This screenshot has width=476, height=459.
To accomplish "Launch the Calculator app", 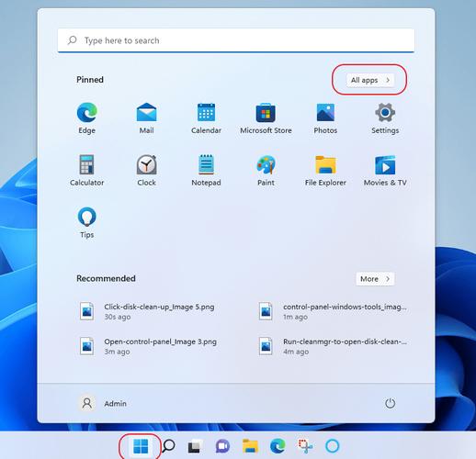I will coord(86,170).
